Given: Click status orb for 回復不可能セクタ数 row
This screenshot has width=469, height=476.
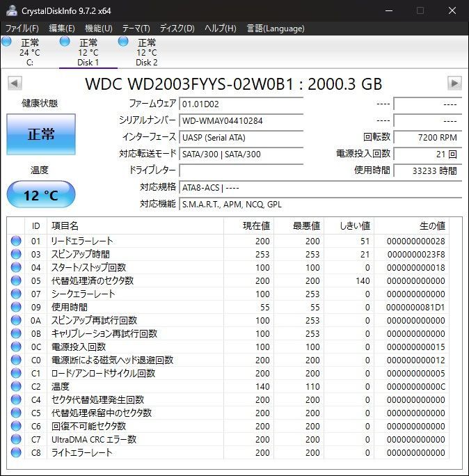Looking at the screenshot, I should tap(16, 426).
